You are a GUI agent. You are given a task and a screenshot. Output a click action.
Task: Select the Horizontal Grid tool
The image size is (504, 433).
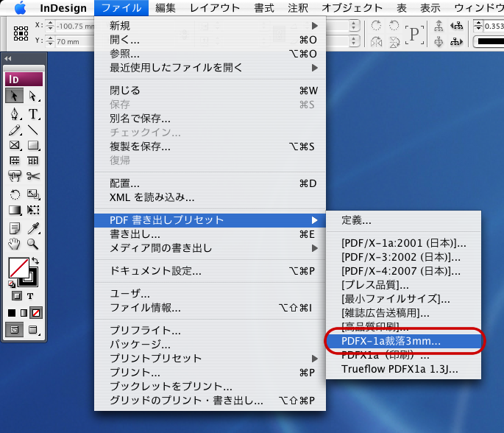point(14,161)
